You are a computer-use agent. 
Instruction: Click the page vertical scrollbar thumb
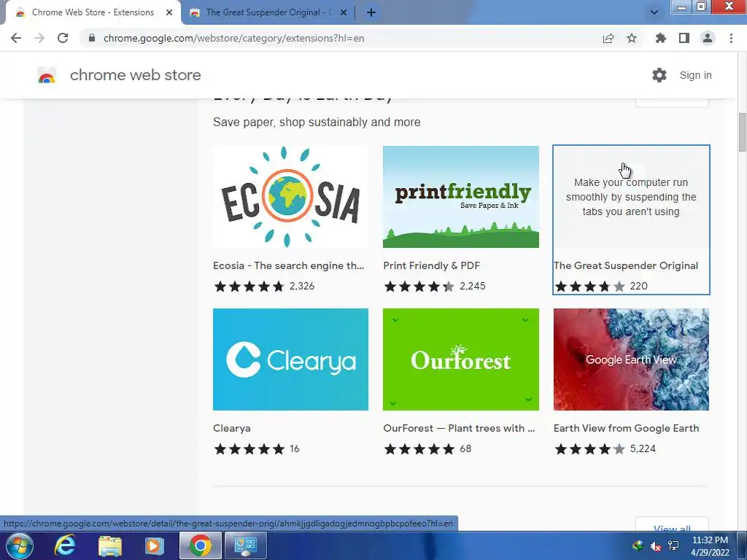click(x=742, y=132)
